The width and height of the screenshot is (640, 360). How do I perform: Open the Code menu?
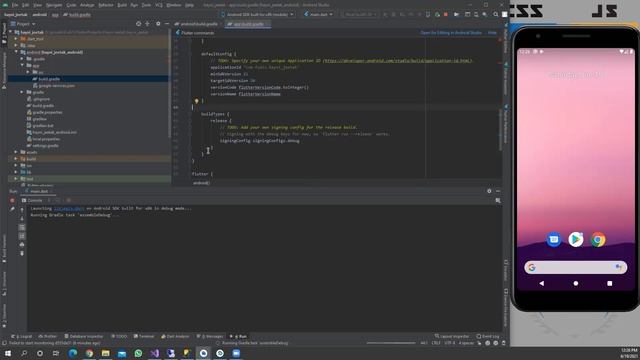pos(71,5)
